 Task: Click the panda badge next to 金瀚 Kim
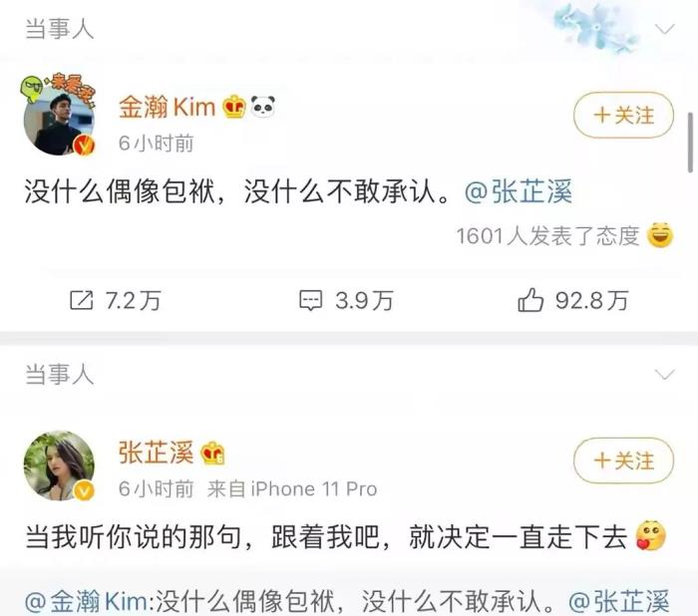click(x=262, y=107)
